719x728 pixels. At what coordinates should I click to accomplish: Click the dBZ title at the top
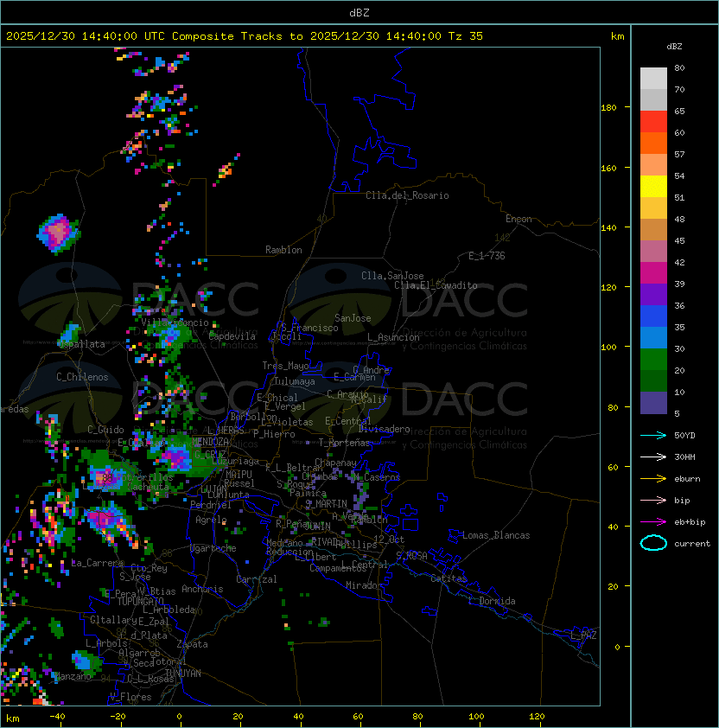click(x=359, y=12)
